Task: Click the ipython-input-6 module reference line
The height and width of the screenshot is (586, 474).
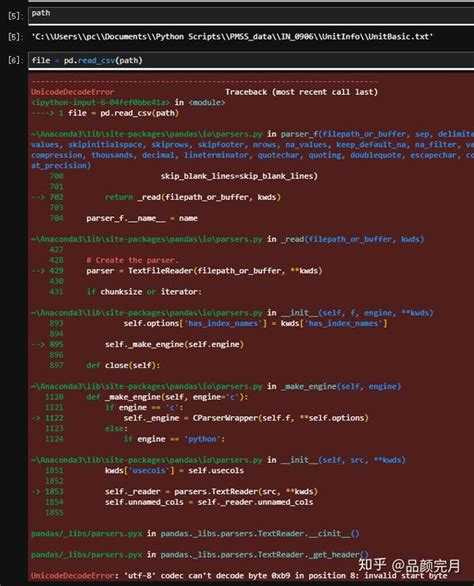Action: click(128, 102)
